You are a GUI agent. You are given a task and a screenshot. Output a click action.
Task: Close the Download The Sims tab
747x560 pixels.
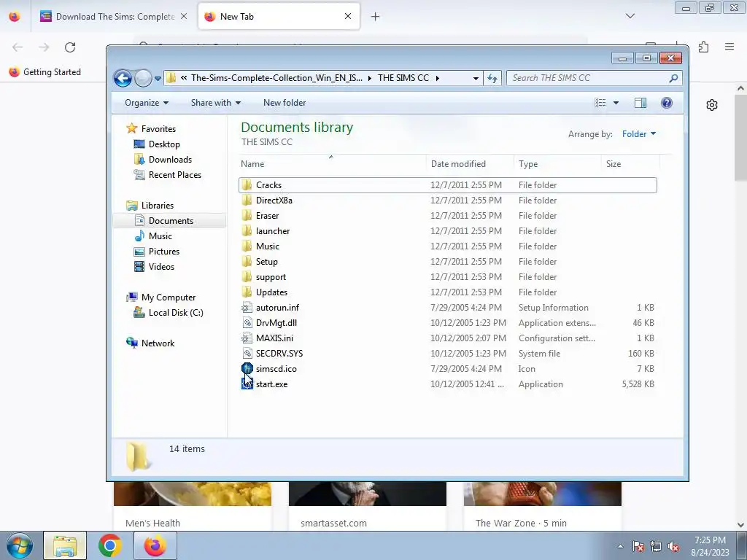[x=184, y=17]
